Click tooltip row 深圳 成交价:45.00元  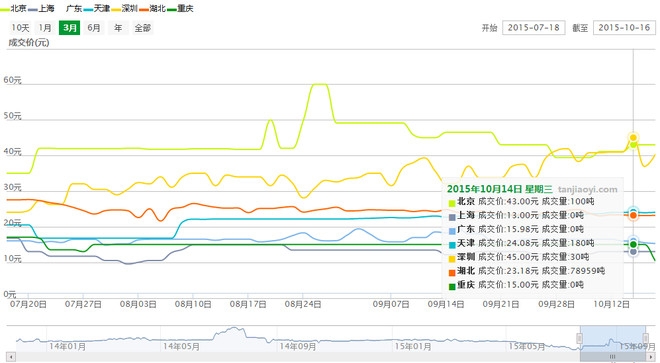coord(519,257)
